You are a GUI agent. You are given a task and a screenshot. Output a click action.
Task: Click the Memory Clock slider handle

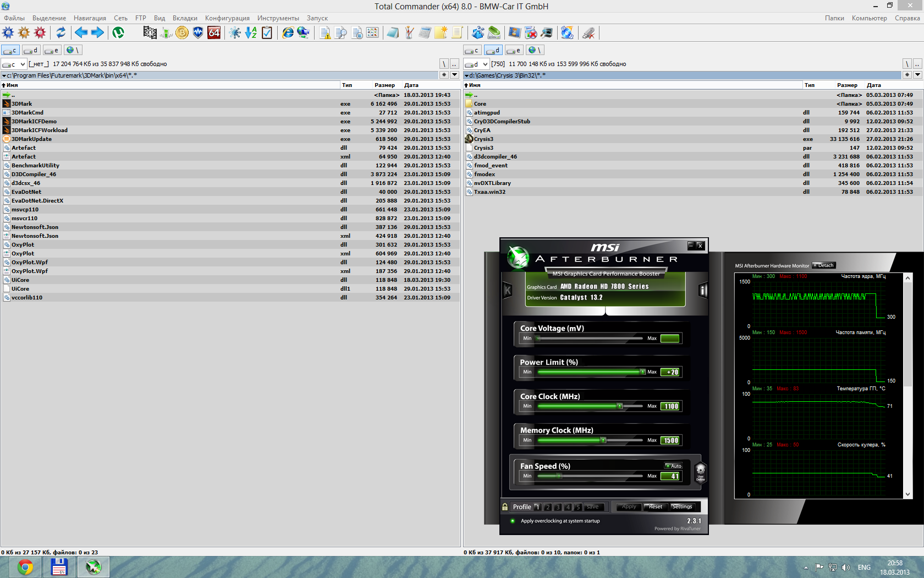(603, 440)
